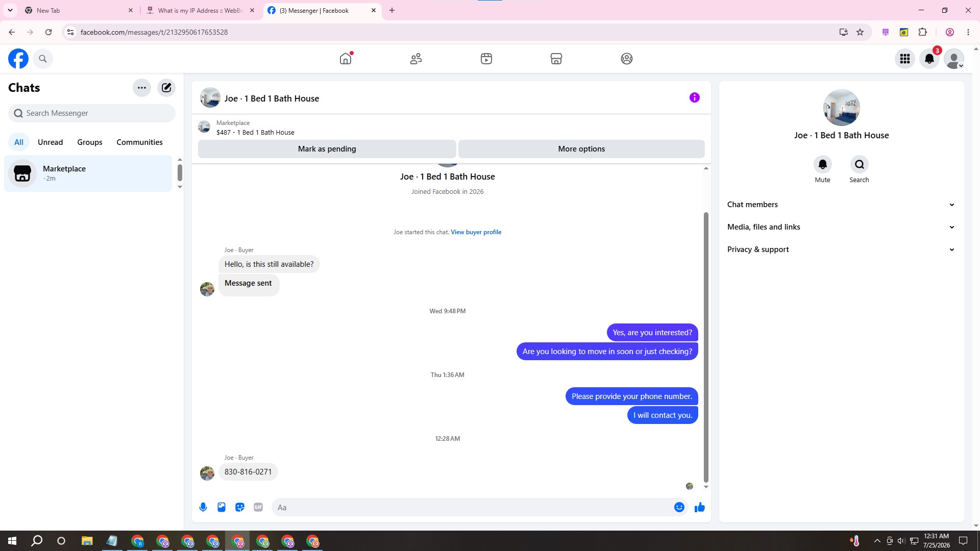Open the Facebook menu grid icon
The width and height of the screenshot is (980, 551).
coord(905,59)
